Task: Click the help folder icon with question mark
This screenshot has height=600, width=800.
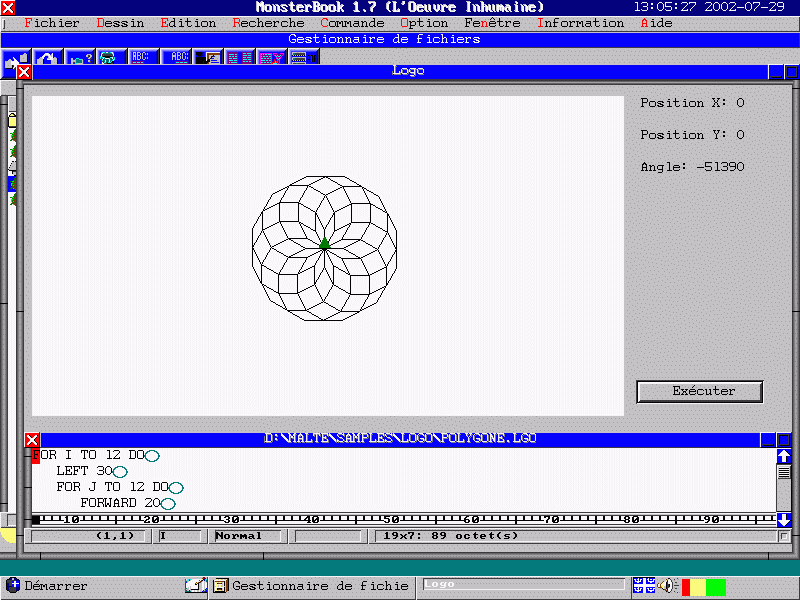Action: 80,58
